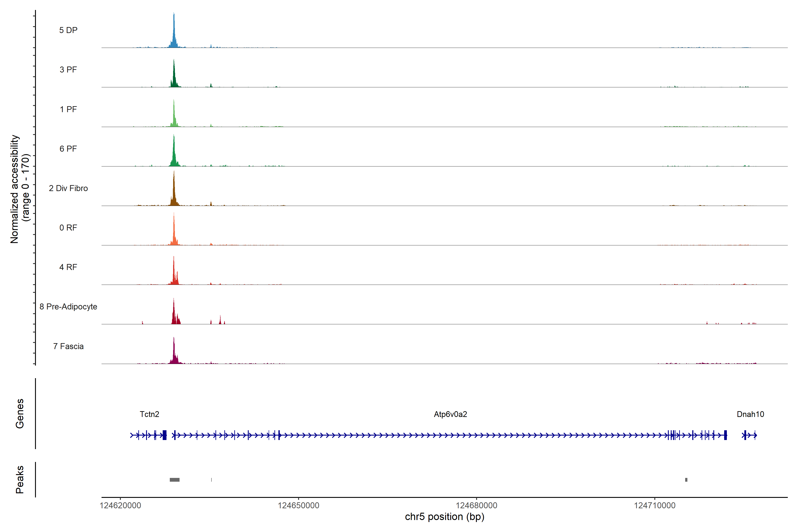Click the 5 DP track label
Screen dimensions: 798x532
[68, 30]
